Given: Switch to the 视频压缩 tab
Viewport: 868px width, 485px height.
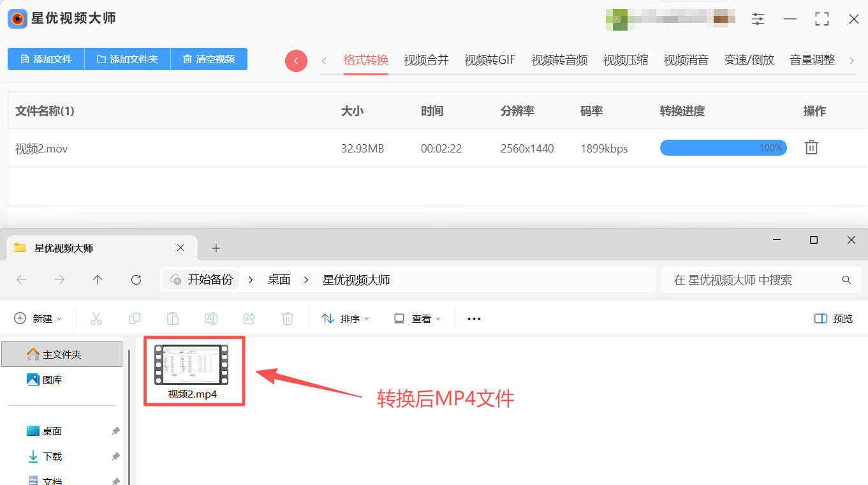Looking at the screenshot, I should (x=626, y=60).
